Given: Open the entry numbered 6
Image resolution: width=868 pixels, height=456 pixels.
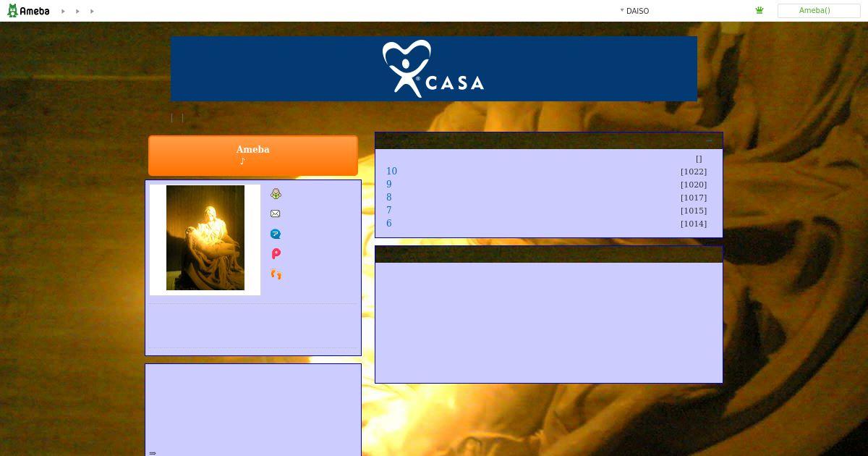Looking at the screenshot, I should tap(388, 224).
